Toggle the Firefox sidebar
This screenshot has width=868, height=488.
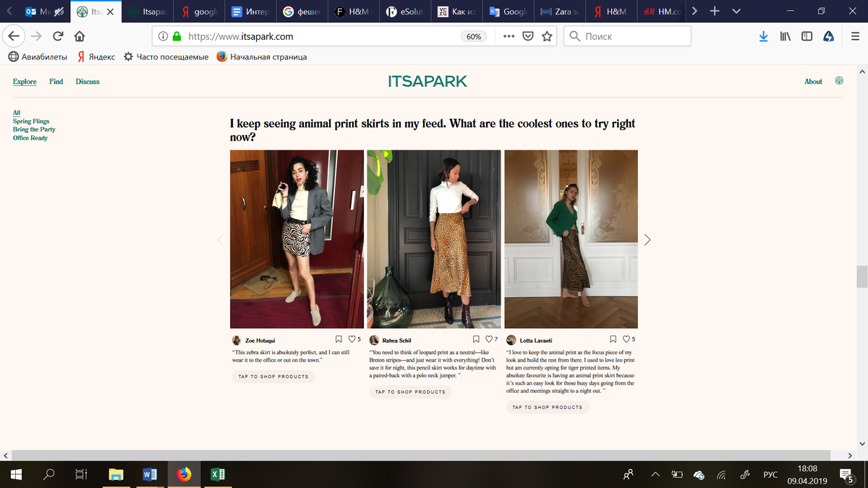pos(807,36)
